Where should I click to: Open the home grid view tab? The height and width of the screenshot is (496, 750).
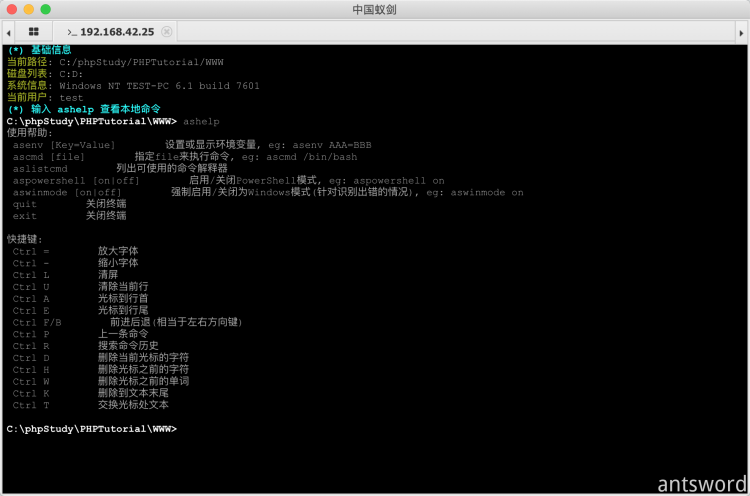tap(33, 31)
